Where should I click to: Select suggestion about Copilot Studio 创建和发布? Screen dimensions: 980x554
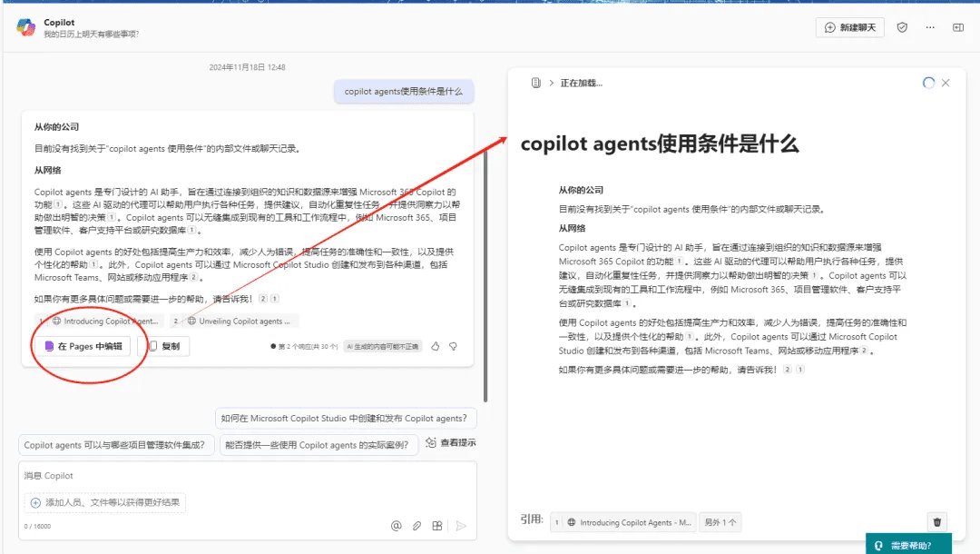tap(346, 419)
